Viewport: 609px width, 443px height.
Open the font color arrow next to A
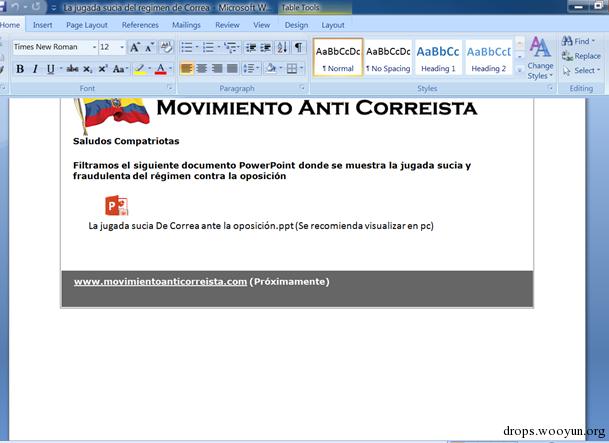point(171,69)
